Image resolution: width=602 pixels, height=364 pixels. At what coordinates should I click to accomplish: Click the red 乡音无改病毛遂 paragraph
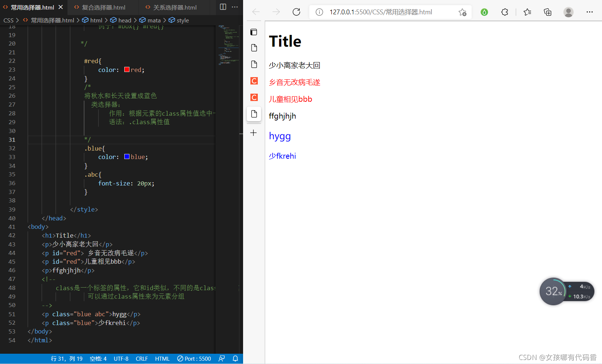pos(295,82)
